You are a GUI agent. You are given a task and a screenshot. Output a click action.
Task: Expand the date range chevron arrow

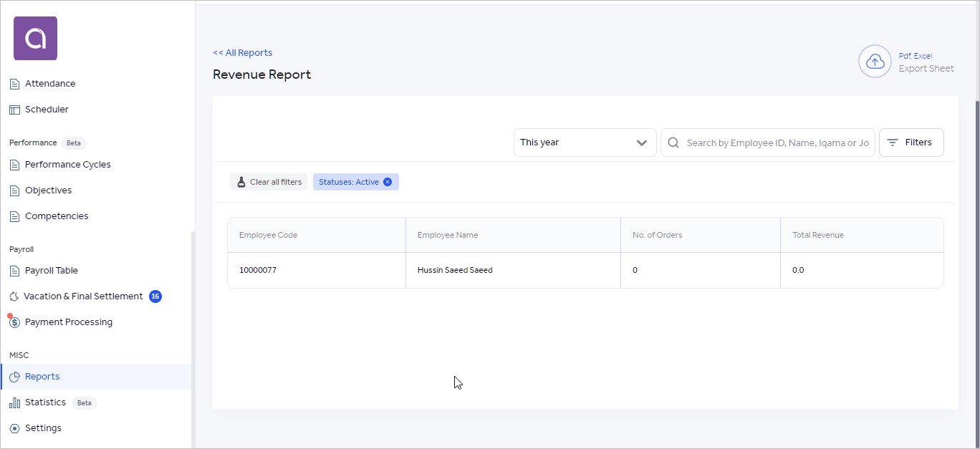click(641, 143)
